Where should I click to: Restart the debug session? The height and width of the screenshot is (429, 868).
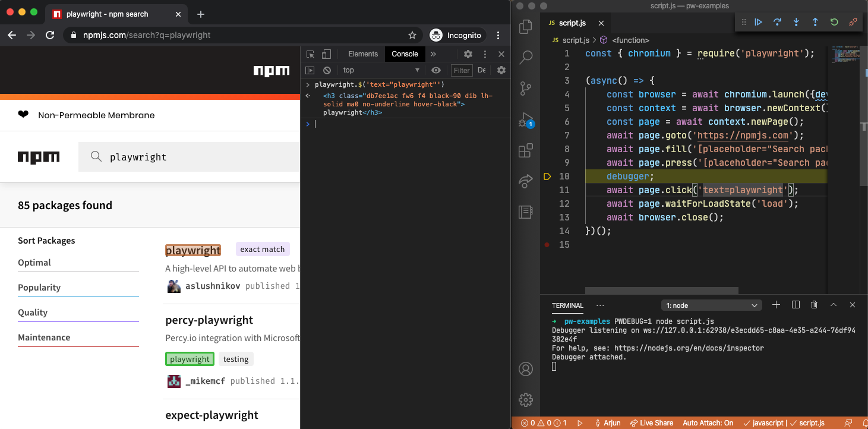point(834,22)
